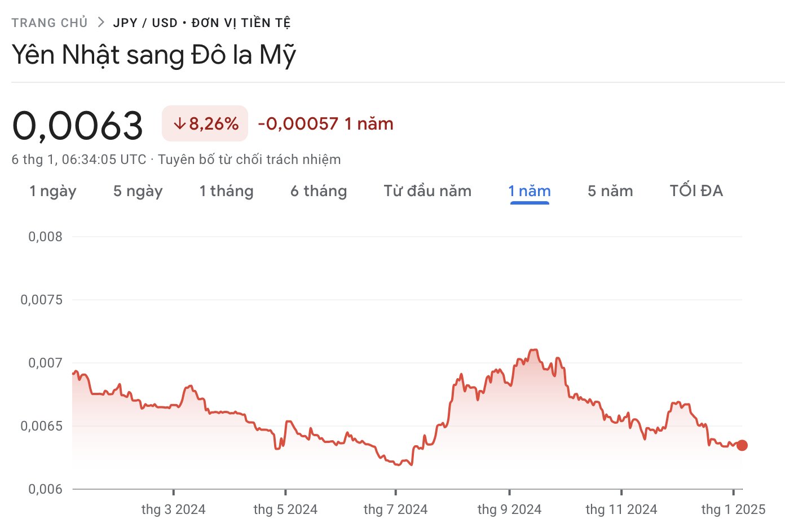Click the thg 1 2025 axis label
The height and width of the screenshot is (532, 785).
(733, 509)
